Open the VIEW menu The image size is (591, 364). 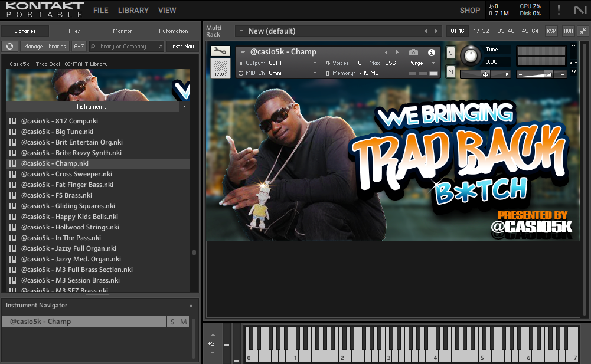167,10
